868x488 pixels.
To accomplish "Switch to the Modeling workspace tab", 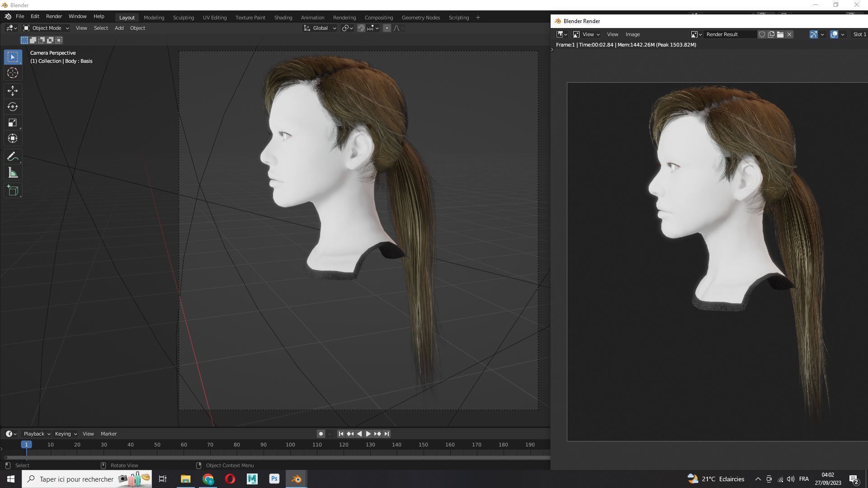I will tap(154, 18).
